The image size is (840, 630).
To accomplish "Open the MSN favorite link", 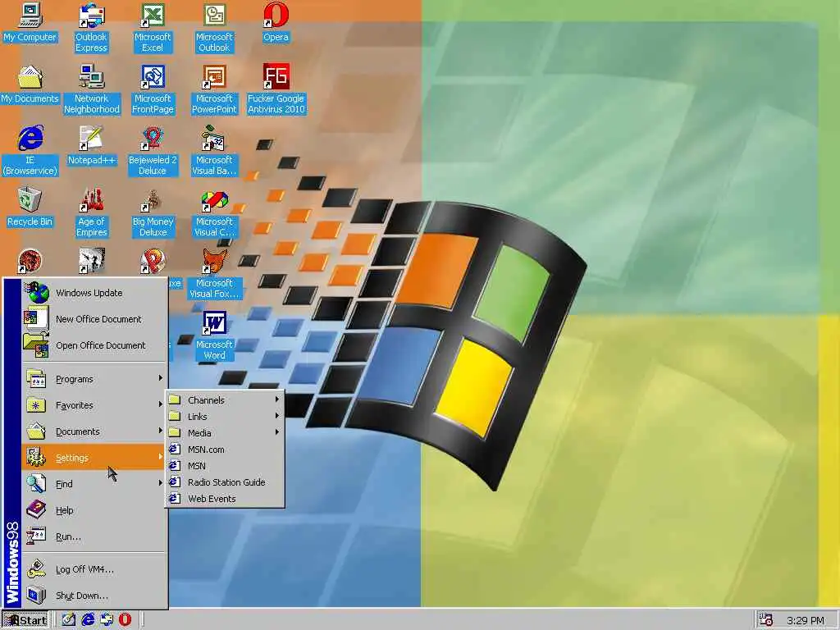I will [x=225, y=466].
